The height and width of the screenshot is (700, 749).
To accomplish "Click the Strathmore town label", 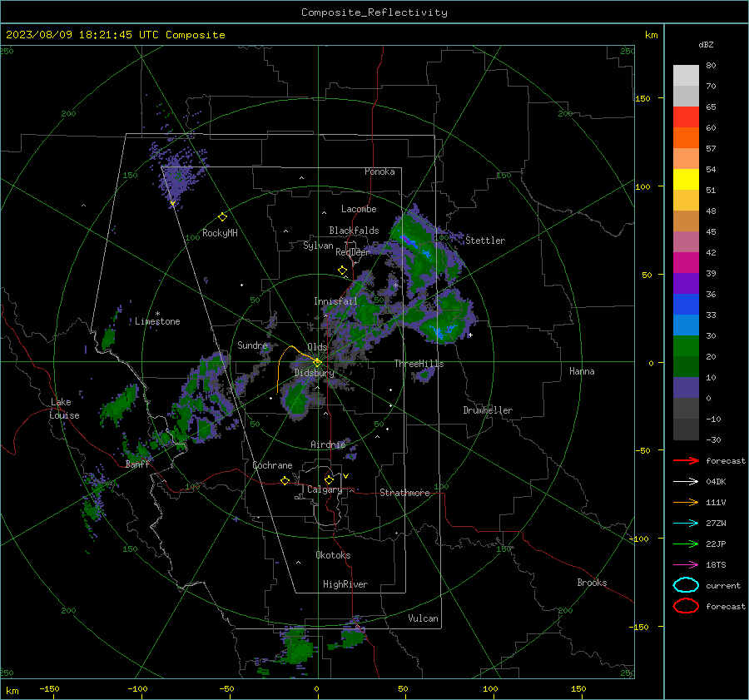I will pyautogui.click(x=404, y=493).
